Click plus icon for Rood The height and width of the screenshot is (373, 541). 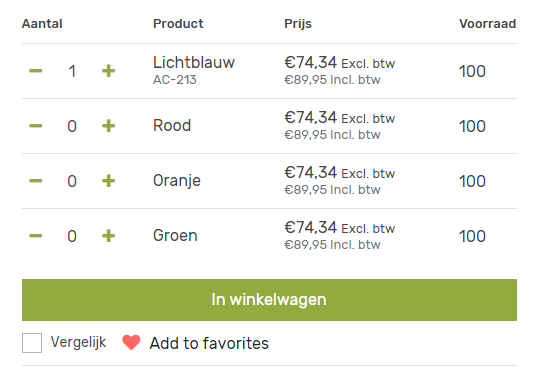point(108,126)
